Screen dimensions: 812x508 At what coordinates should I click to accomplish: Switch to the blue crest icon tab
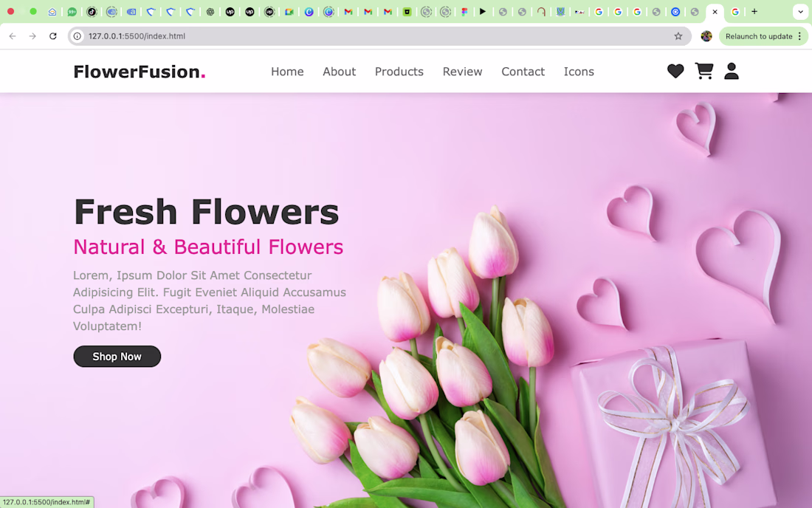pos(560,11)
